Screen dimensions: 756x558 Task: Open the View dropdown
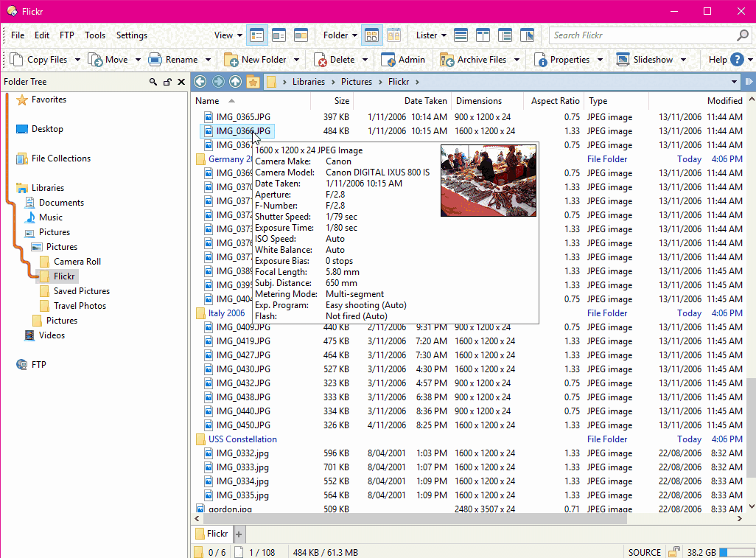click(227, 35)
